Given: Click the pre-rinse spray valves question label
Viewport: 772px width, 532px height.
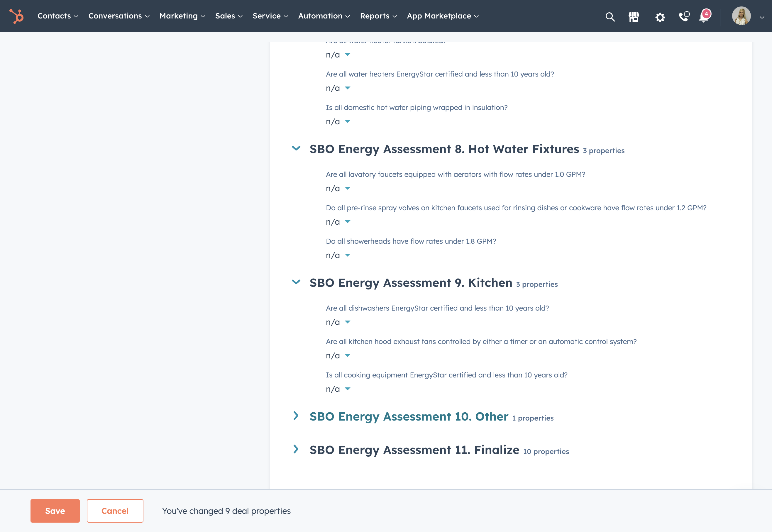Looking at the screenshot, I should tap(516, 208).
